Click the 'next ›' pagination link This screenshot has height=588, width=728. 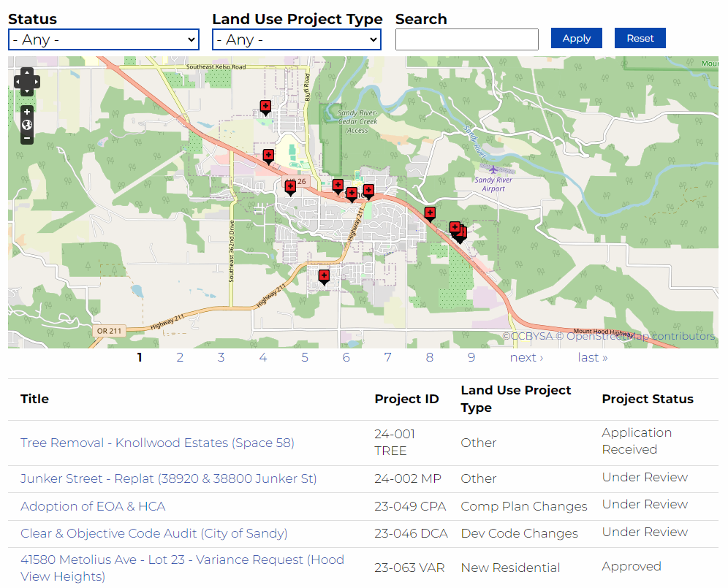click(526, 357)
